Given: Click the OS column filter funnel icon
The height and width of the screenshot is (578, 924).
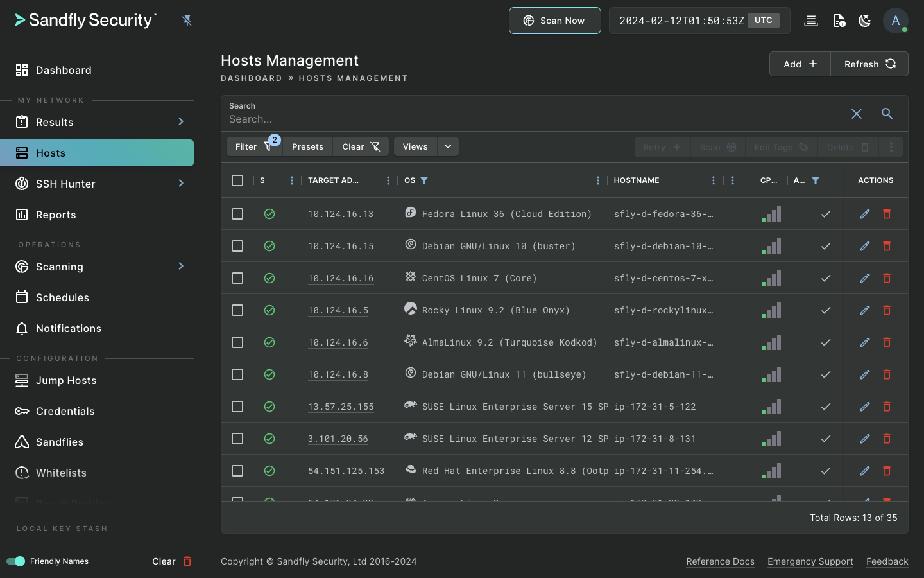Looking at the screenshot, I should (x=424, y=180).
